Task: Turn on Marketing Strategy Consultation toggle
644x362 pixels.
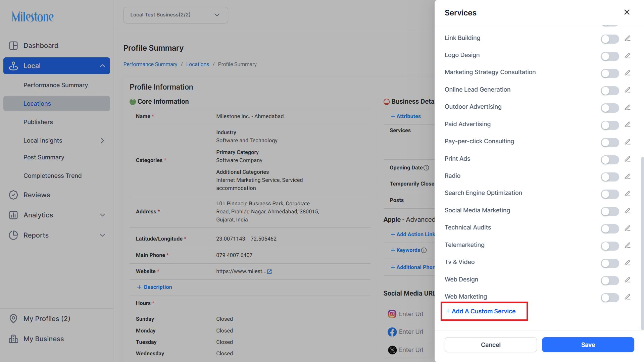Action: (x=609, y=73)
